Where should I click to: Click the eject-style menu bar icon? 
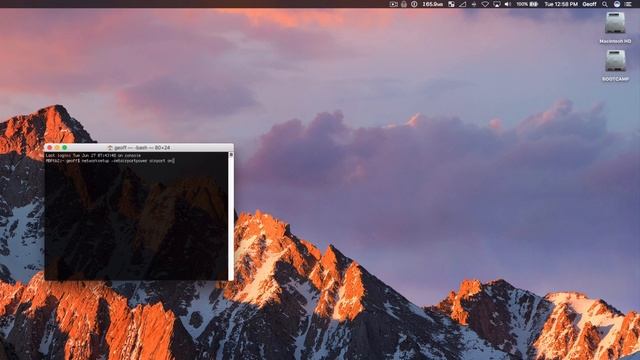click(474, 4)
